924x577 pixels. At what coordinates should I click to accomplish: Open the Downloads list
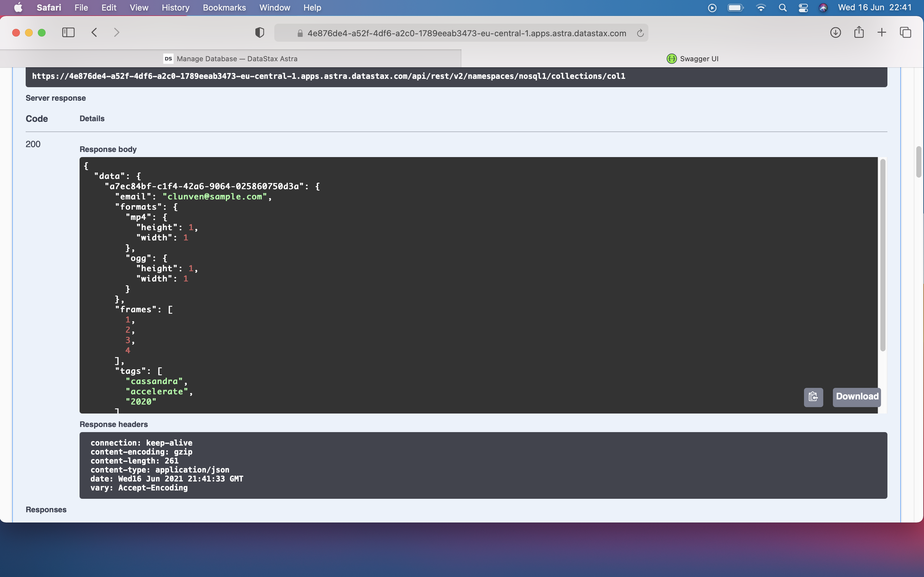coord(835,32)
